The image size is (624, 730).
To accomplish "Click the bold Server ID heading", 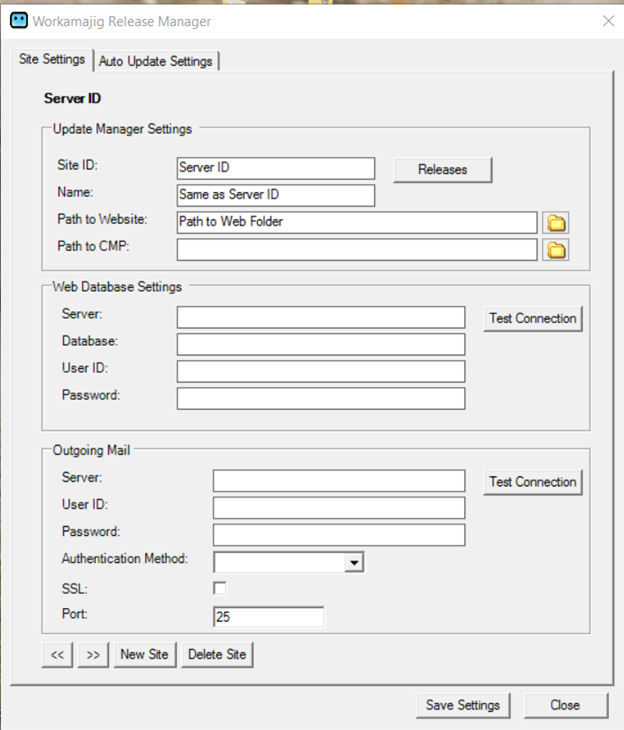I will pos(72,98).
